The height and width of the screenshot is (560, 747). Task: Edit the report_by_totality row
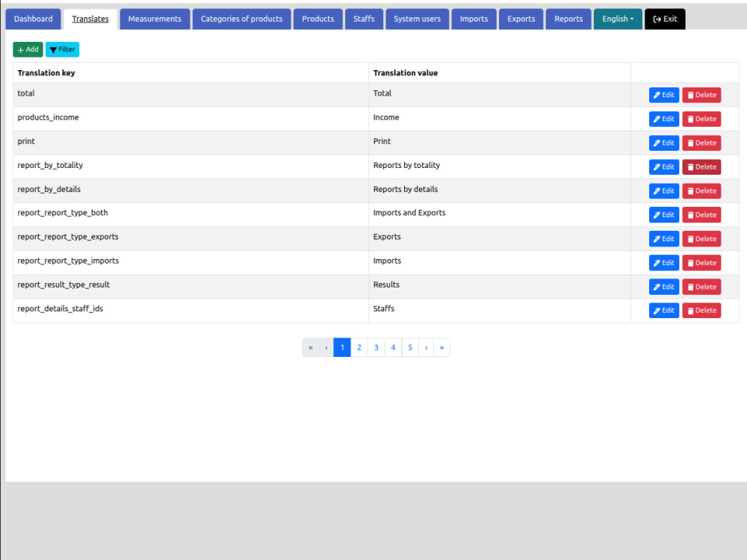point(664,167)
